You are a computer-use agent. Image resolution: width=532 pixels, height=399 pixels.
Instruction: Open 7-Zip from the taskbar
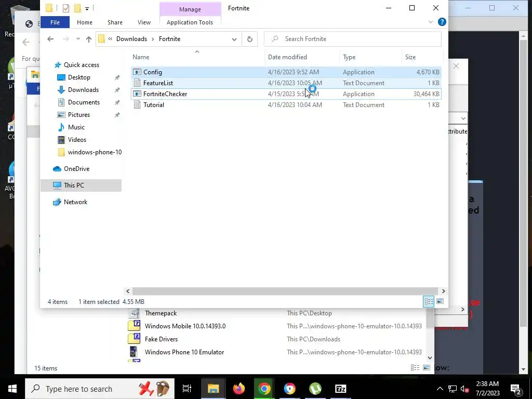click(341, 389)
